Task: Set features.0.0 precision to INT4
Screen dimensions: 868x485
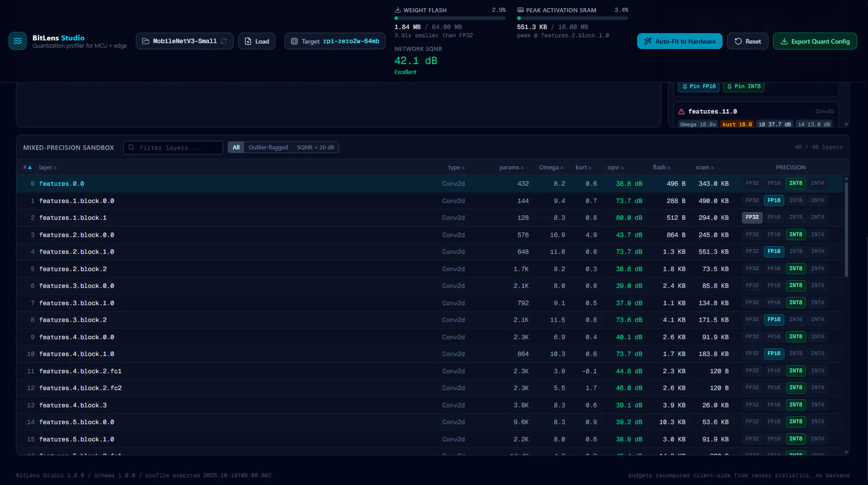Action: point(818,183)
